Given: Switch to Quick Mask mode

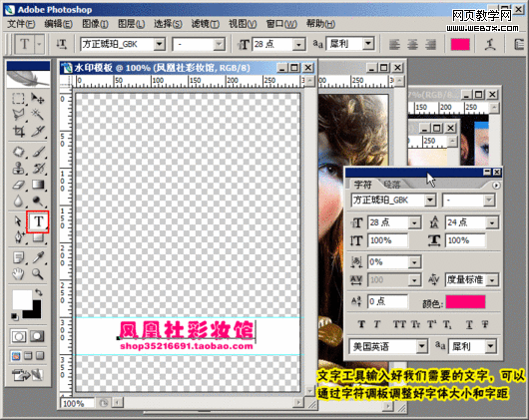Looking at the screenshot, I should [37, 336].
